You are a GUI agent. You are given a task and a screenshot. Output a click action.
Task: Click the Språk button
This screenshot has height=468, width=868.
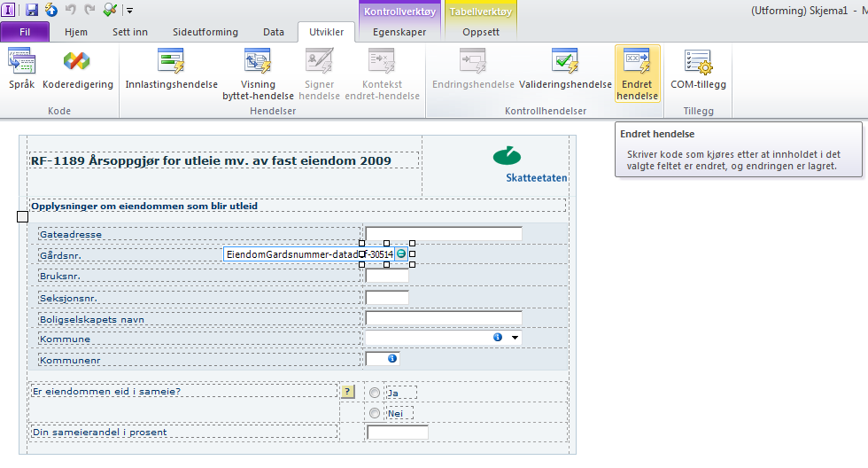21,68
